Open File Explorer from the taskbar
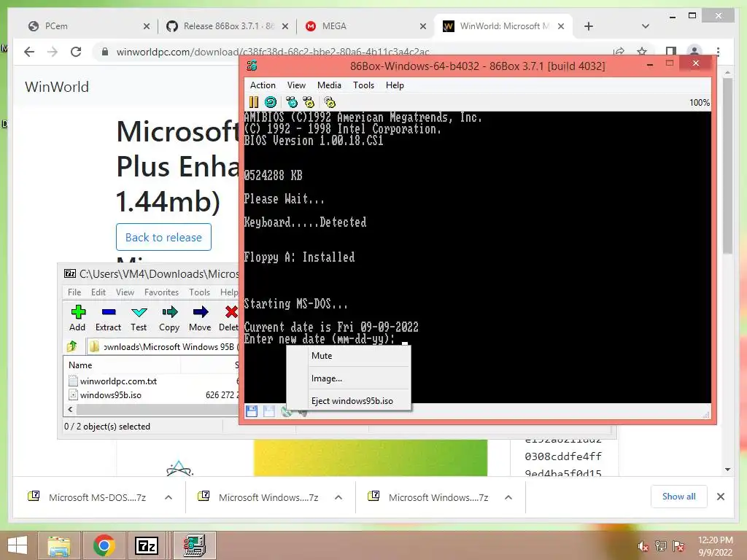The image size is (747, 560). [x=59, y=545]
